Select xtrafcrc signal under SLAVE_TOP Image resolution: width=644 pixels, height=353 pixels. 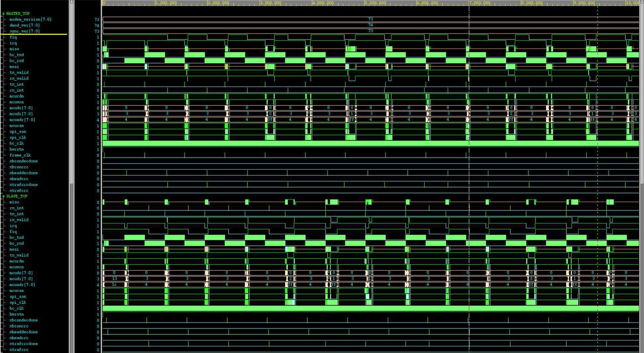pyautogui.click(x=19, y=350)
